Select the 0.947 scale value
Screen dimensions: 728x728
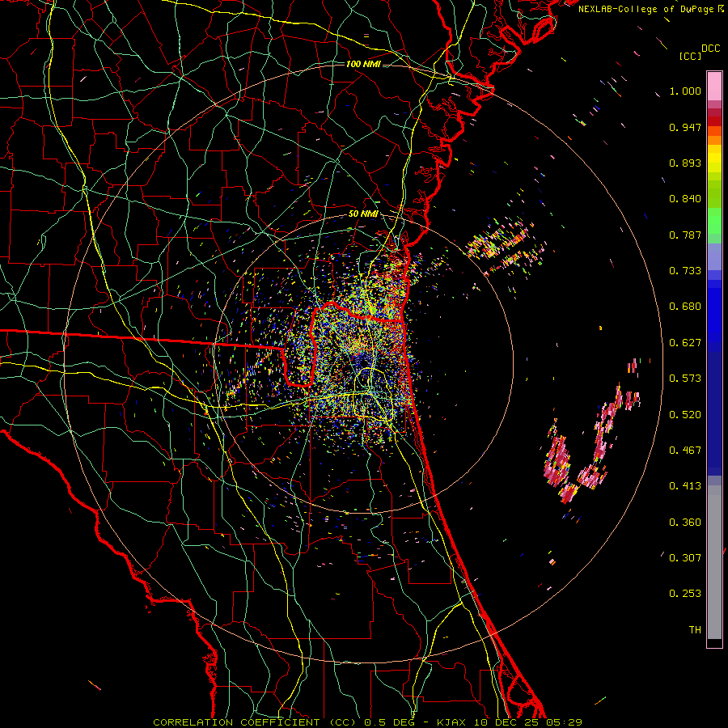(x=685, y=127)
